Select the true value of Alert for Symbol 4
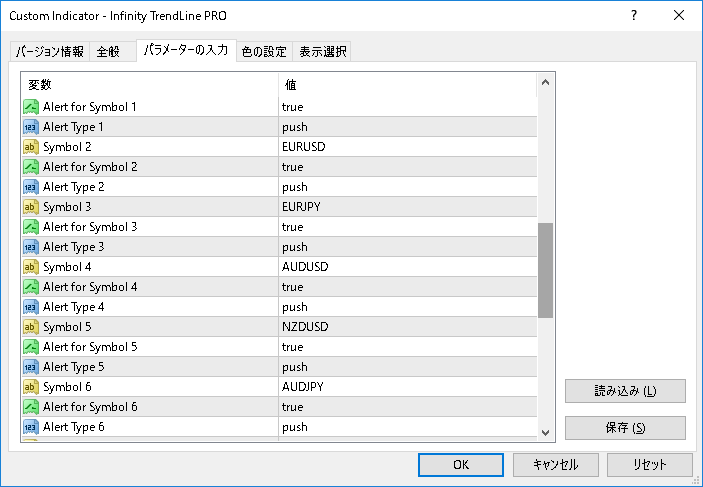Image resolution: width=703 pixels, height=487 pixels. coord(408,287)
